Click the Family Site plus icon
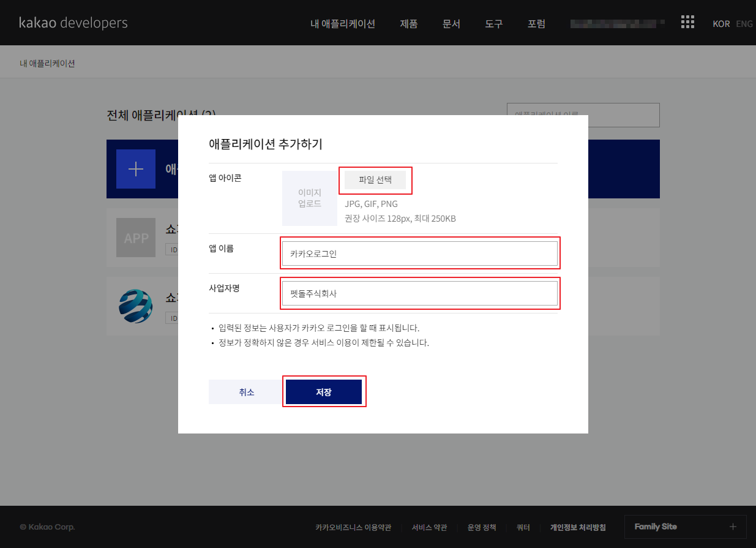756x548 pixels. (x=733, y=527)
